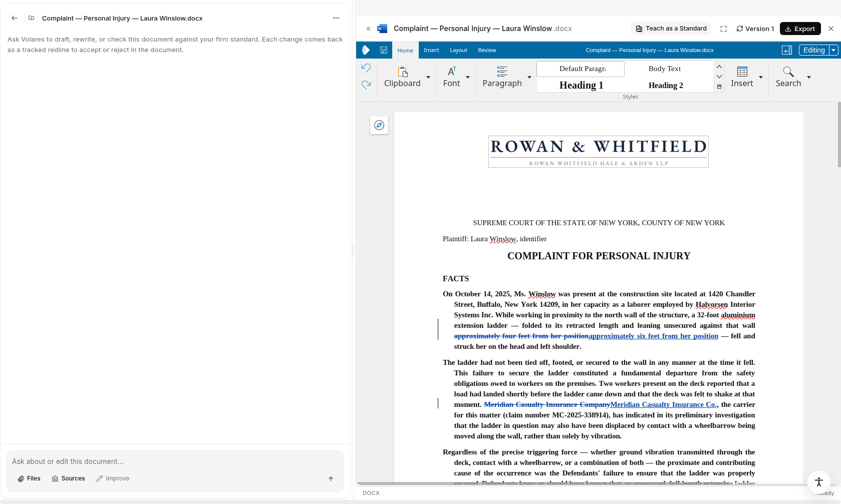Expand the full styles gallery
Screen dimensions: 841x504
point(719,87)
